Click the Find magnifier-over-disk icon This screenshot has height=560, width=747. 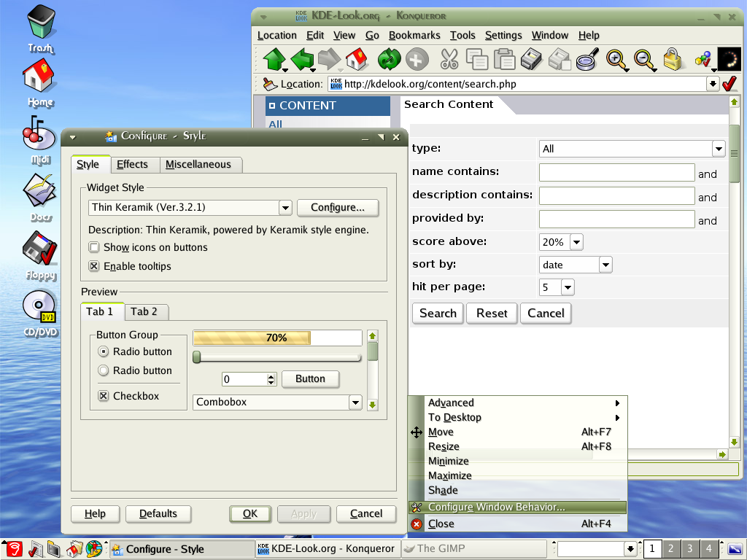tap(587, 60)
